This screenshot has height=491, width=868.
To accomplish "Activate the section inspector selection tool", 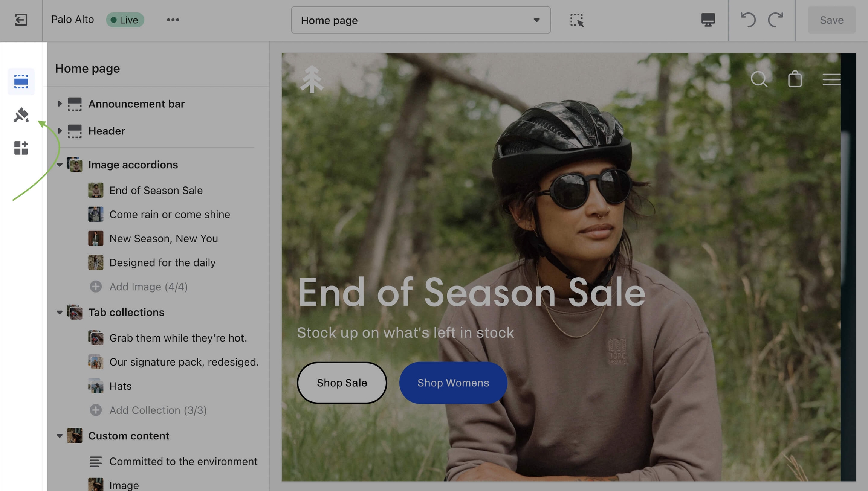I will [576, 20].
